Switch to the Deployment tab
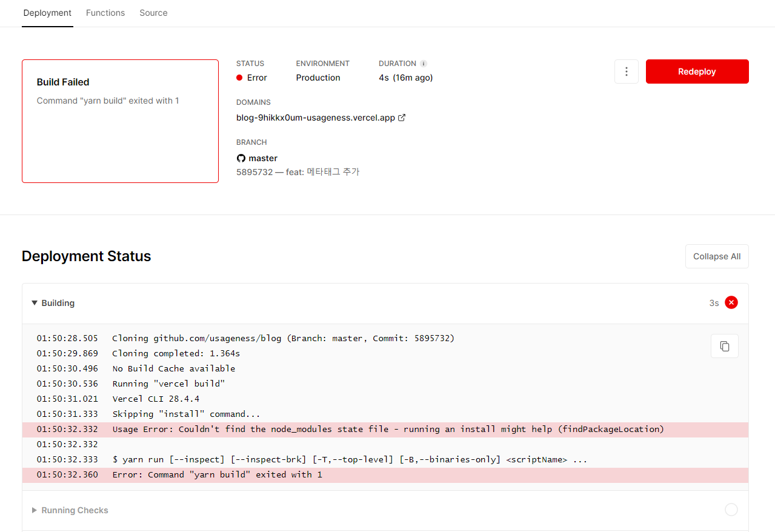Viewport: 775px width, 532px height. [x=47, y=13]
